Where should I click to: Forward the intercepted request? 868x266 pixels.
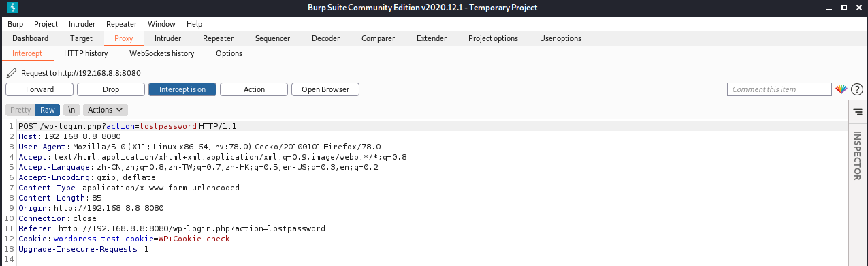pyautogui.click(x=39, y=89)
